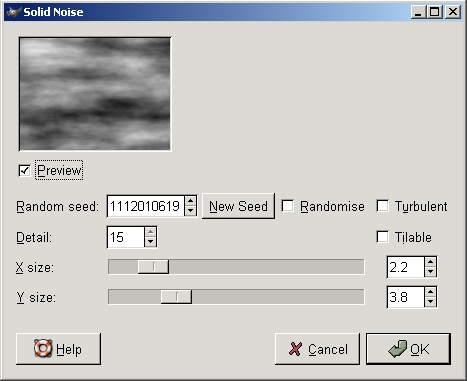Confirm with the OK button
The height and width of the screenshot is (381, 467).
tap(408, 349)
